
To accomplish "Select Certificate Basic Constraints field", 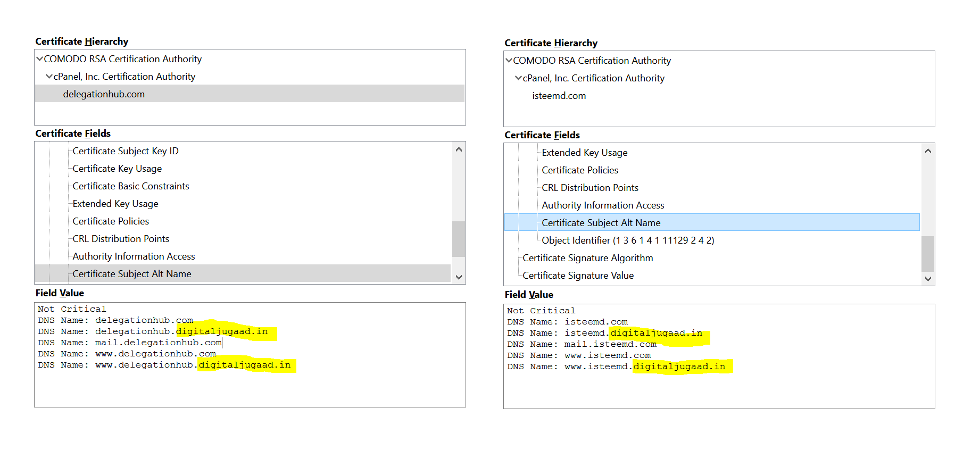I will [131, 186].
